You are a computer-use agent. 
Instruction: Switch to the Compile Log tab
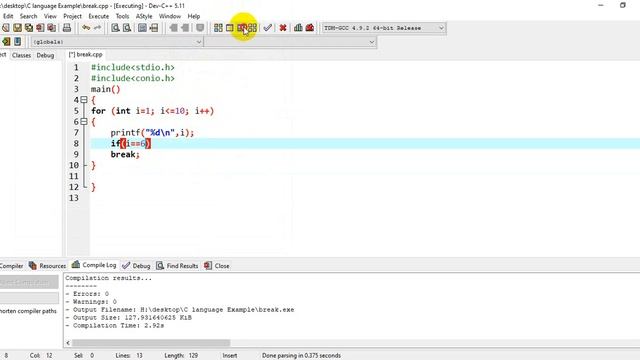[94, 265]
